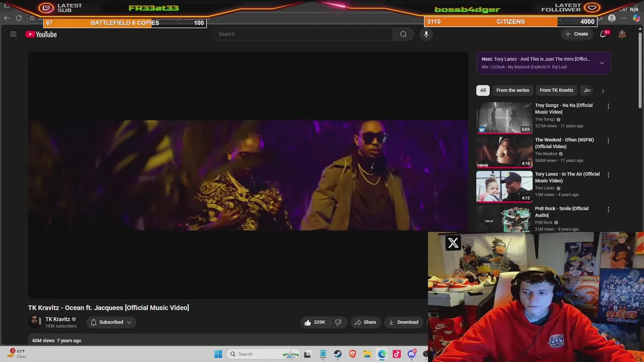Image resolution: width=644 pixels, height=362 pixels.
Task: Open The Weeknd Often thumbnail
Action: point(504,152)
